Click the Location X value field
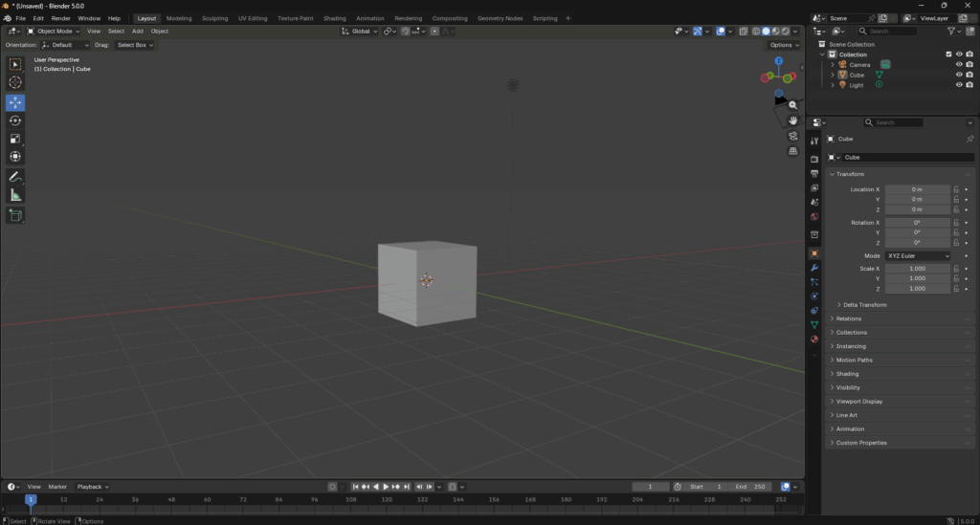Viewport: 980px width, 525px height. (x=917, y=189)
